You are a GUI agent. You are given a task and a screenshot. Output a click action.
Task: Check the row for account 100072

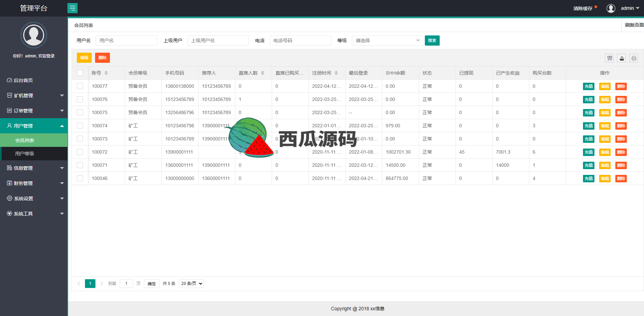coord(80,152)
